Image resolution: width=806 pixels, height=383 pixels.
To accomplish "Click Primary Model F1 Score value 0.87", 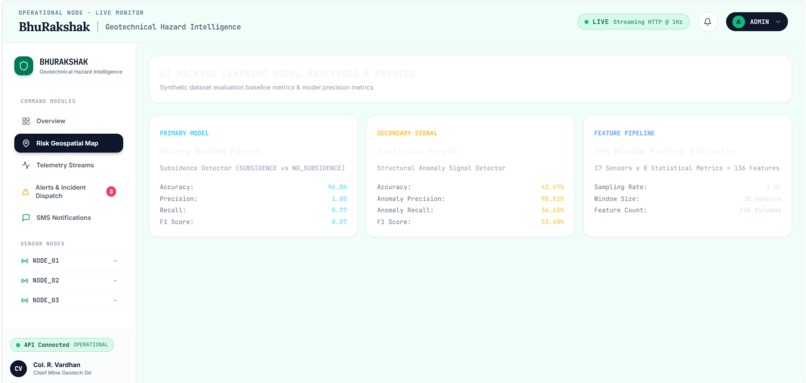I will pyautogui.click(x=339, y=222).
